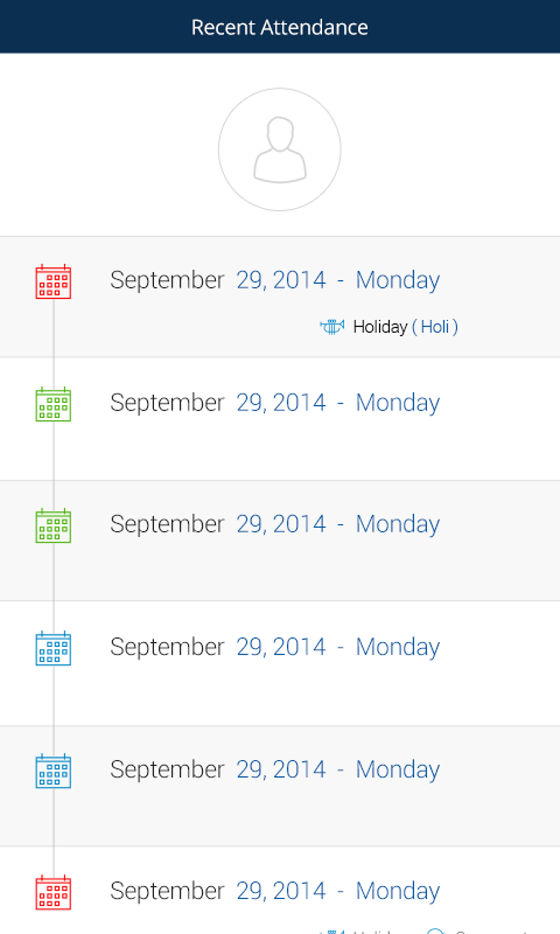
Task: Click Monday beside the second green calendar
Action: [x=397, y=524]
